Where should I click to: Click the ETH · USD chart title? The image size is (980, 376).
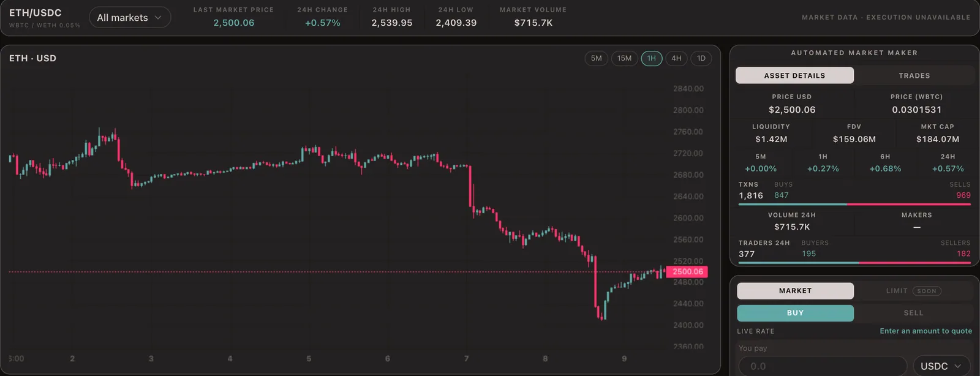click(32, 58)
